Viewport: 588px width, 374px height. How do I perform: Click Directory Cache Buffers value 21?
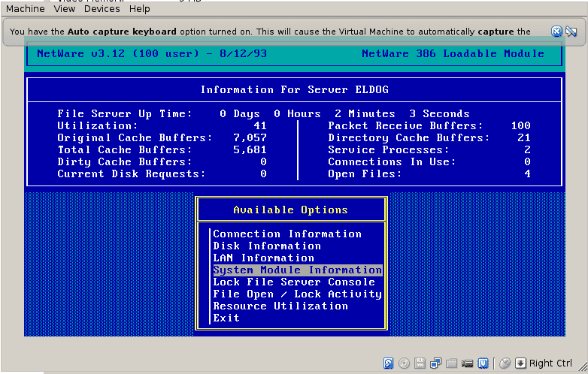tap(524, 137)
